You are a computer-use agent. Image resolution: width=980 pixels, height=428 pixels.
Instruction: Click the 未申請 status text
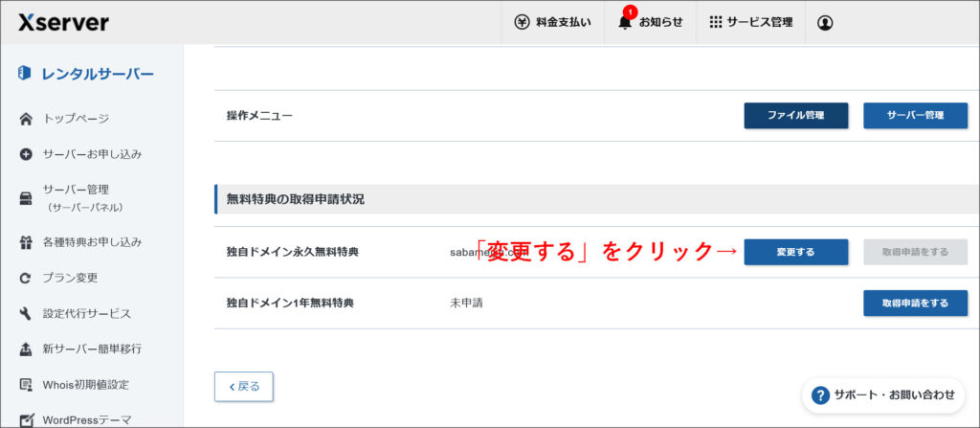(466, 303)
